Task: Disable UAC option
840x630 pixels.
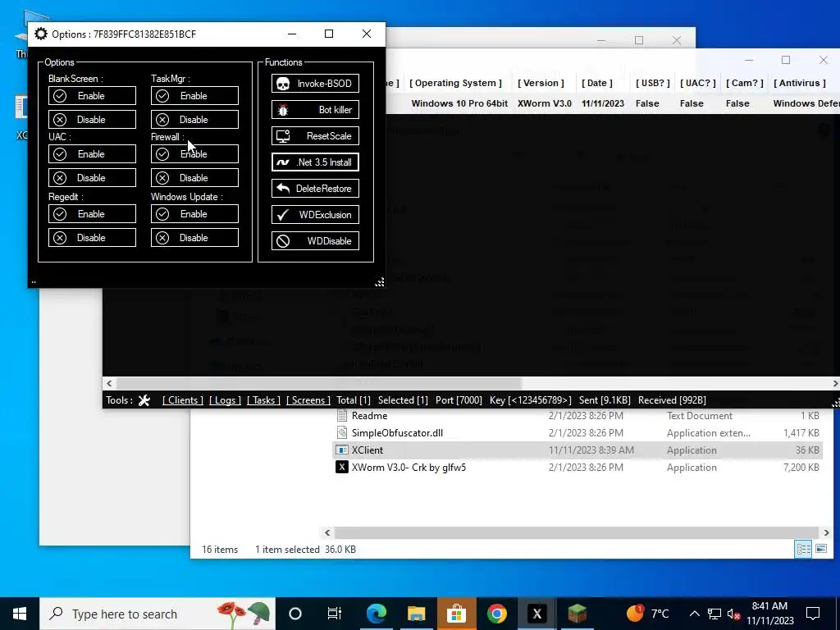Action: 92,178
